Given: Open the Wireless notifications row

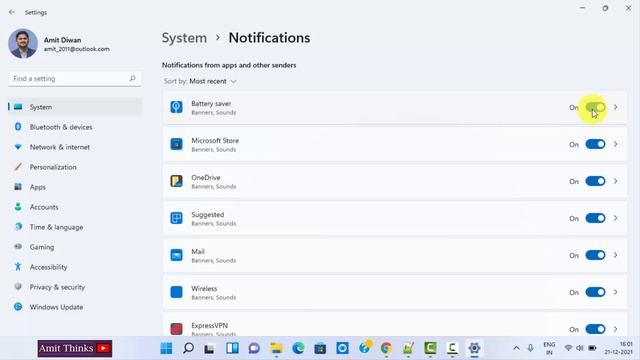Looking at the screenshot, I should [x=394, y=292].
